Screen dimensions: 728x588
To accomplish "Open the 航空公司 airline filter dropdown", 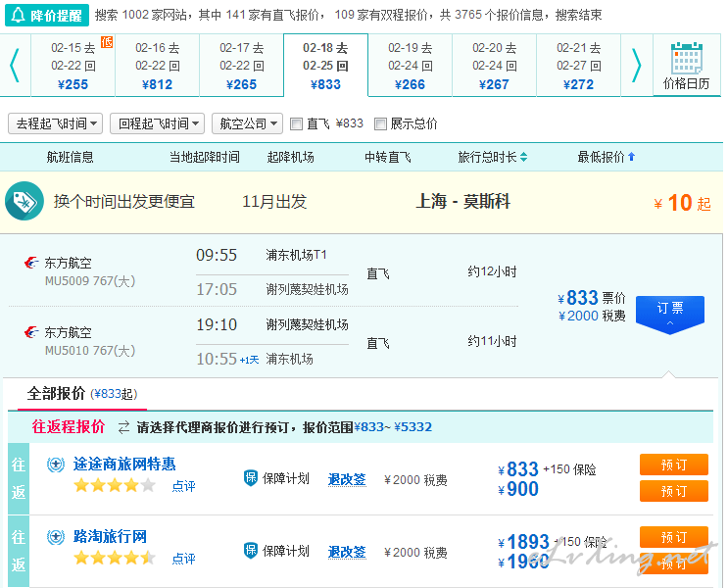I will (x=249, y=123).
